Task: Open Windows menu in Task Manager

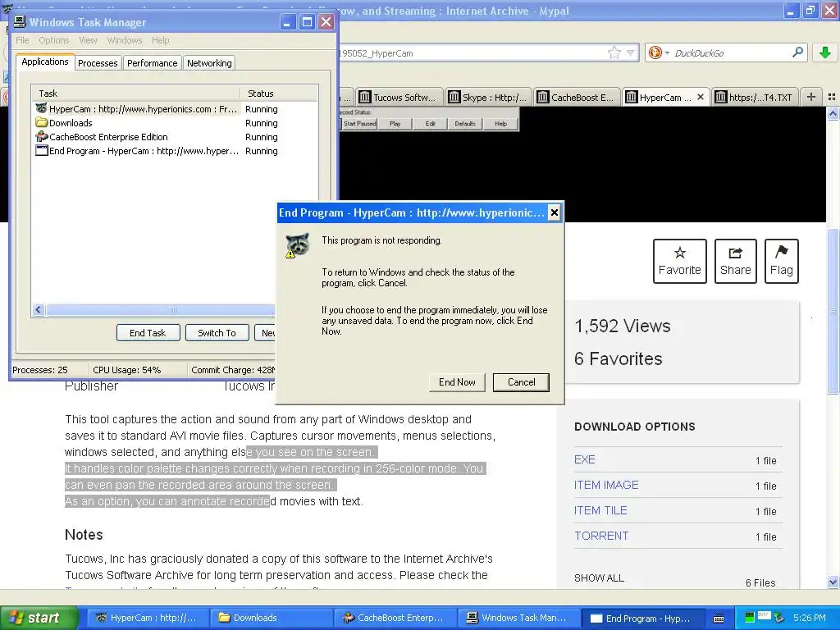Action: tap(125, 40)
